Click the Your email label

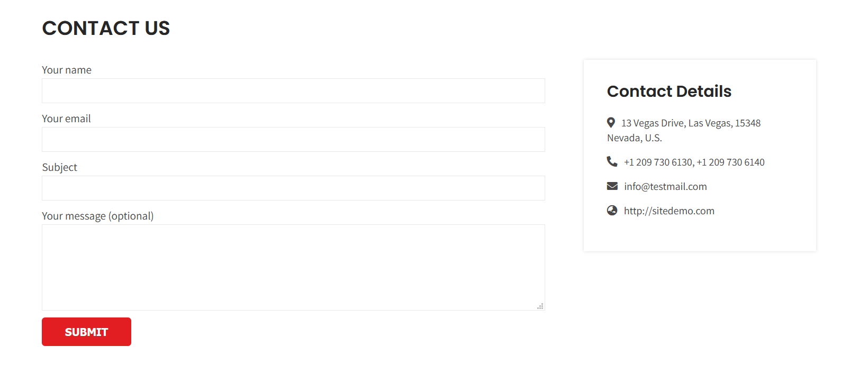pyautogui.click(x=66, y=119)
